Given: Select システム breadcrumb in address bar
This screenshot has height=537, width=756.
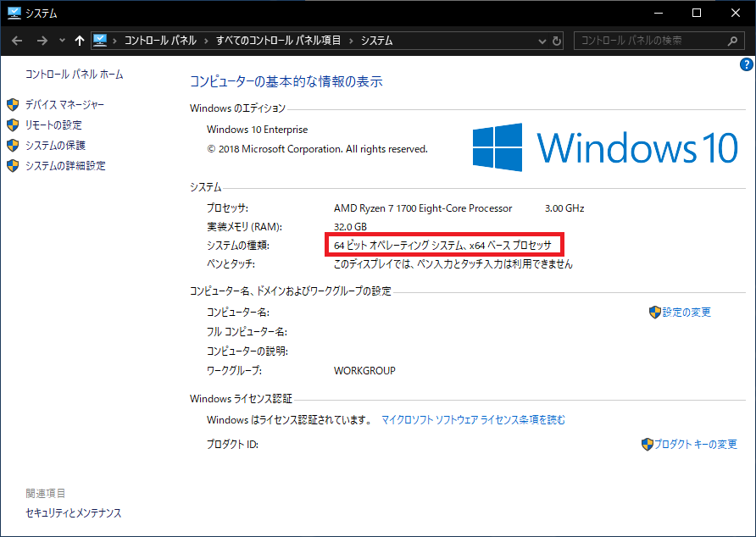Looking at the screenshot, I should [376, 41].
